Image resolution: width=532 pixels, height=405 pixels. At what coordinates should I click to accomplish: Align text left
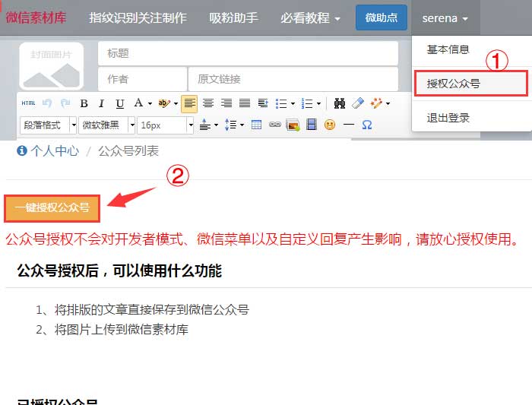coord(190,103)
